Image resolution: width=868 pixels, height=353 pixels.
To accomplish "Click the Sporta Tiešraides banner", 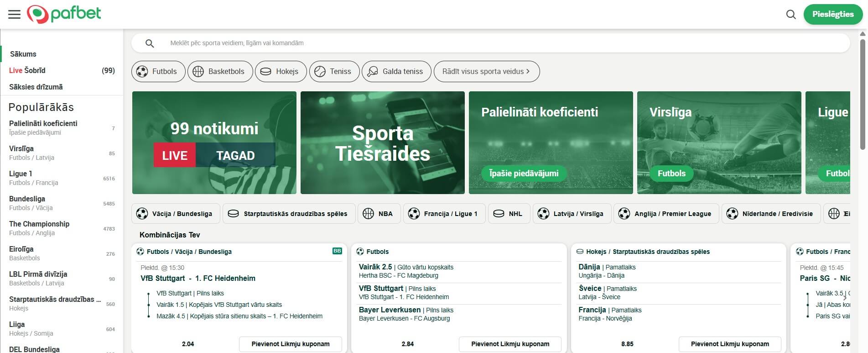I will 383,143.
